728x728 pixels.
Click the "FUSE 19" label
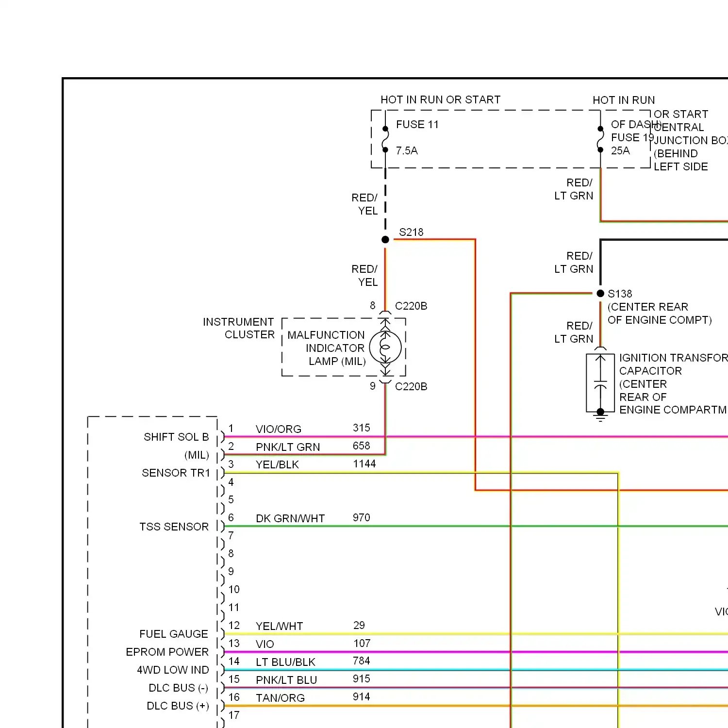(x=632, y=137)
